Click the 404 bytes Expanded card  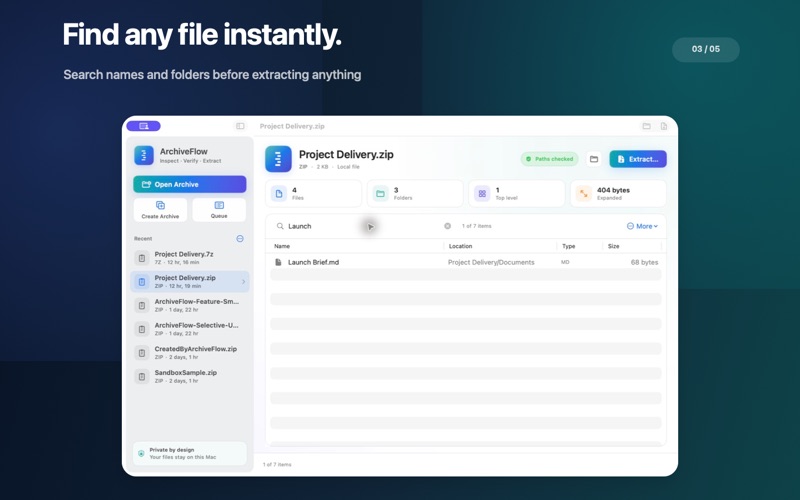618,193
